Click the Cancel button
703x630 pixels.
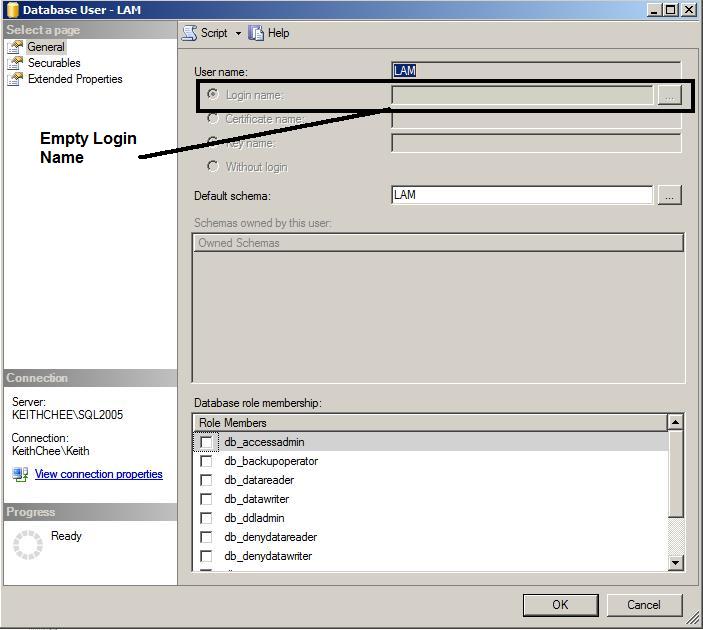point(644,605)
